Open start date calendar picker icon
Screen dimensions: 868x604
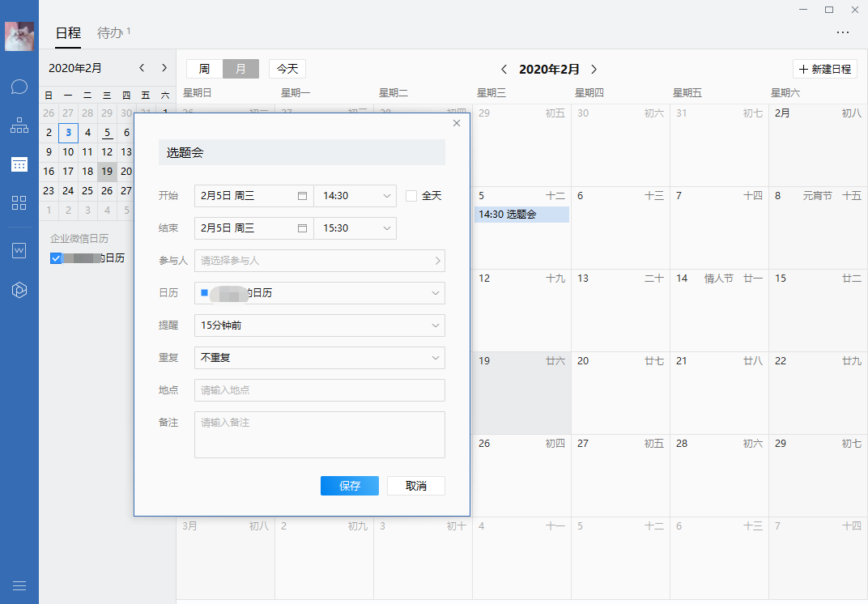point(302,196)
